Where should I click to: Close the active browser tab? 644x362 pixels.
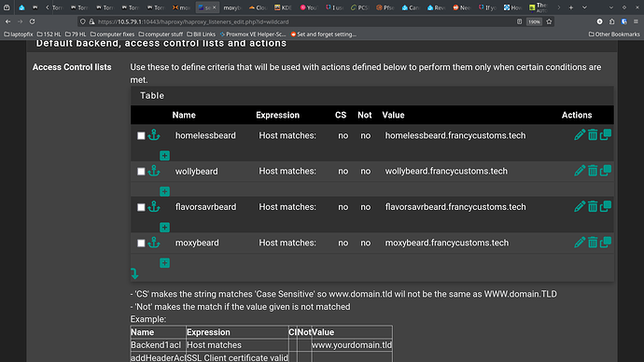tap(214, 7)
